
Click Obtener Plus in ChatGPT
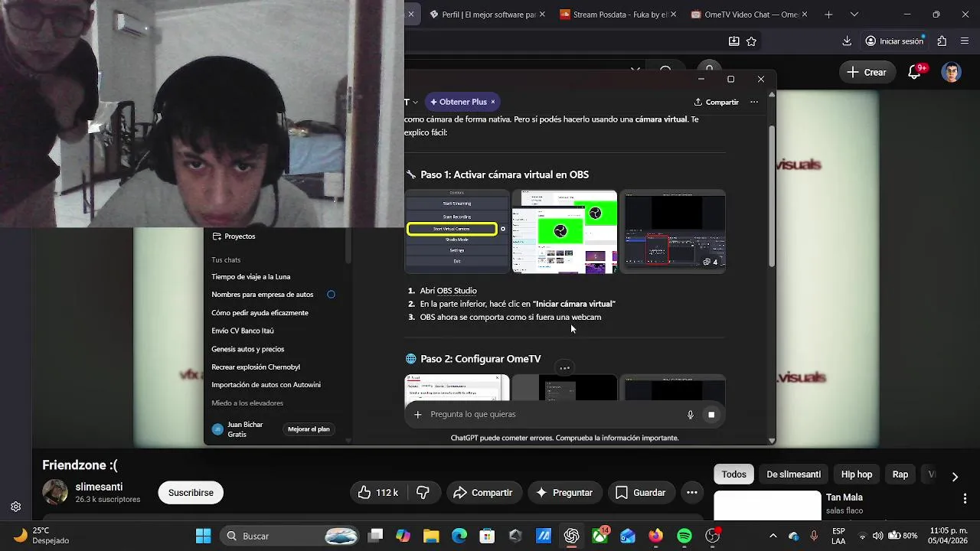(x=458, y=102)
